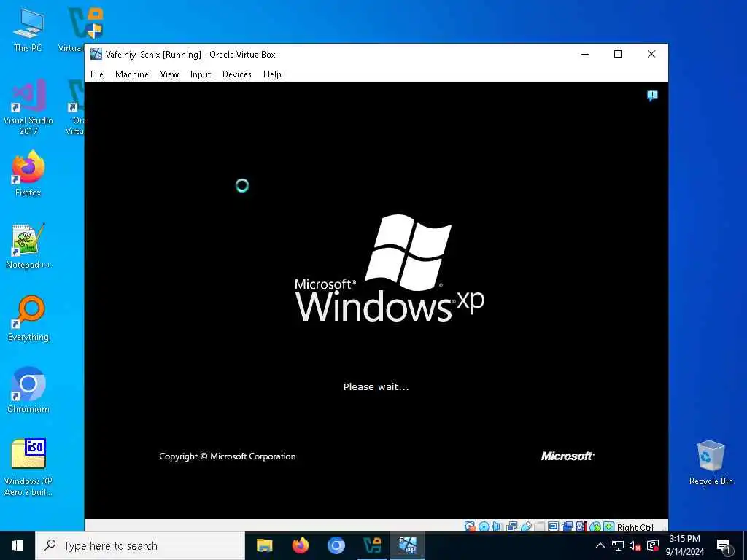The height and width of the screenshot is (560, 747).
Task: Click the network icon in the system tray
Action: 618,545
